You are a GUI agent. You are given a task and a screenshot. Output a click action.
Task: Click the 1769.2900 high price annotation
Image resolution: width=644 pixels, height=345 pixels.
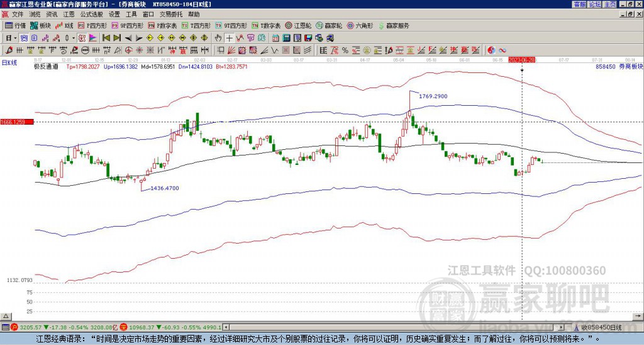433,96
